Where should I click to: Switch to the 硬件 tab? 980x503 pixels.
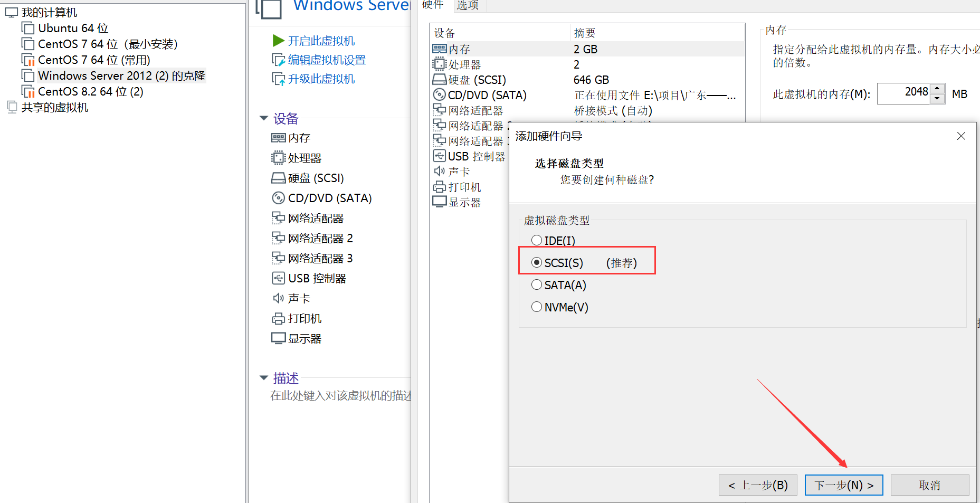(x=433, y=5)
